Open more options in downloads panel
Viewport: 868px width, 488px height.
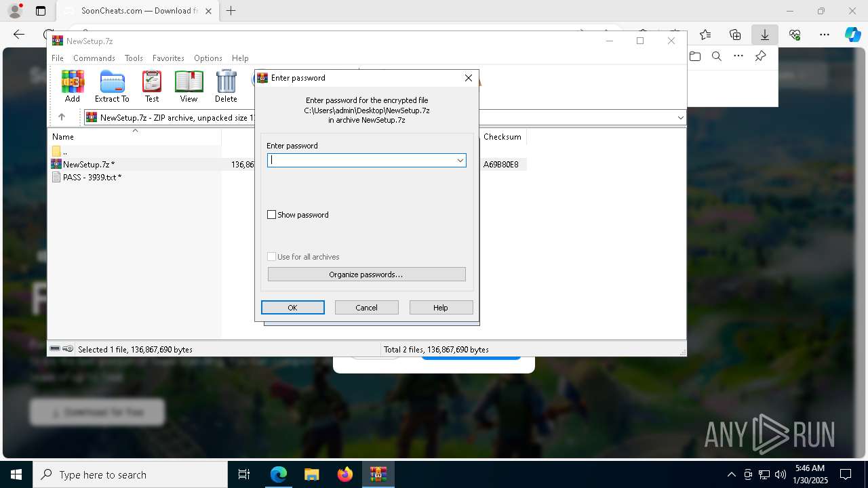738,56
